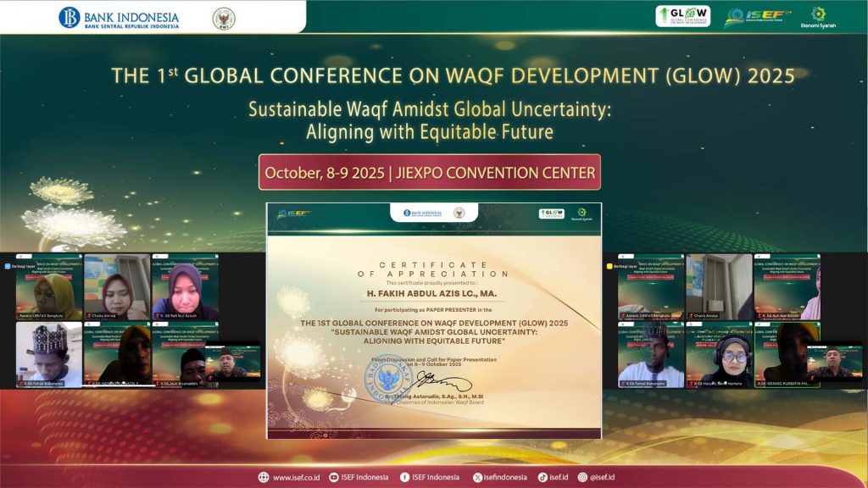
Task: Select Haryani Santi Hartono's video tile
Action: pos(719,354)
